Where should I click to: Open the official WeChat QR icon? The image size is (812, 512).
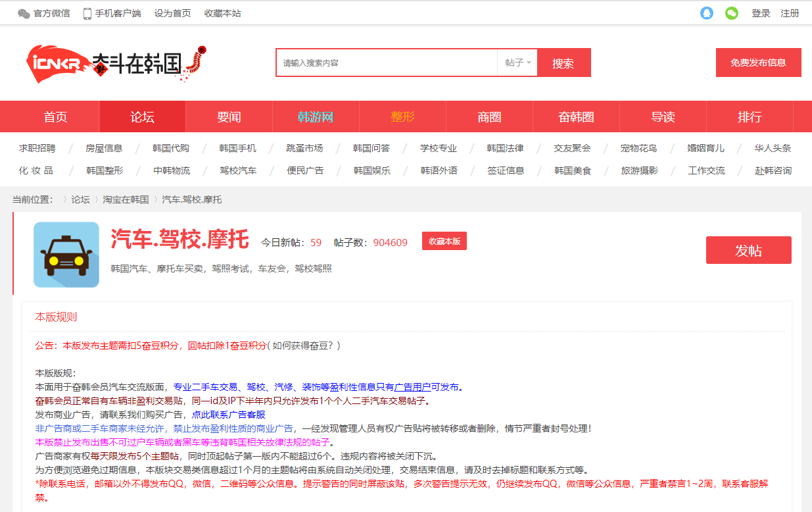[x=25, y=13]
